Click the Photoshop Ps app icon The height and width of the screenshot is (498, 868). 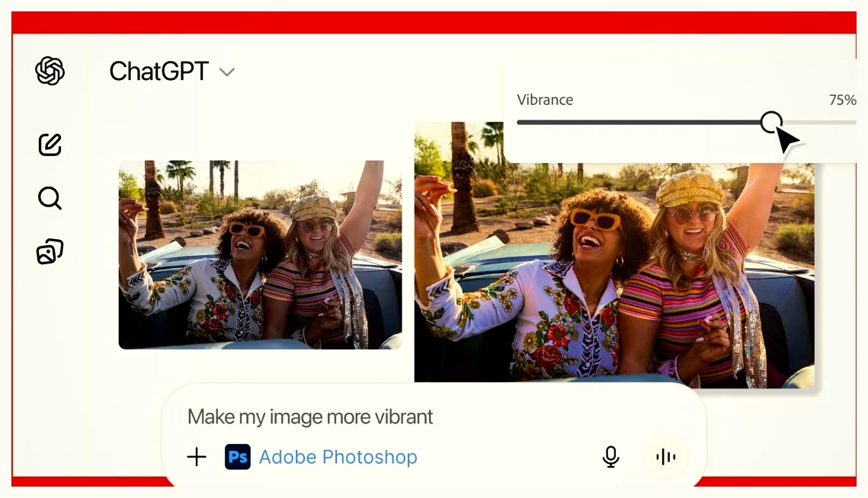(x=238, y=457)
